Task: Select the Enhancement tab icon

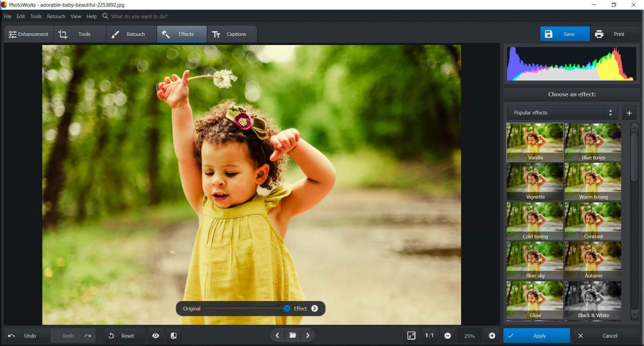Action: click(x=12, y=34)
